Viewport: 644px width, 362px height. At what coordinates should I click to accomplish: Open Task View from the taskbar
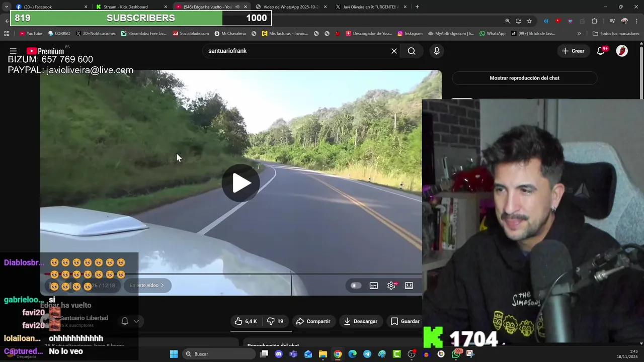pyautogui.click(x=264, y=354)
